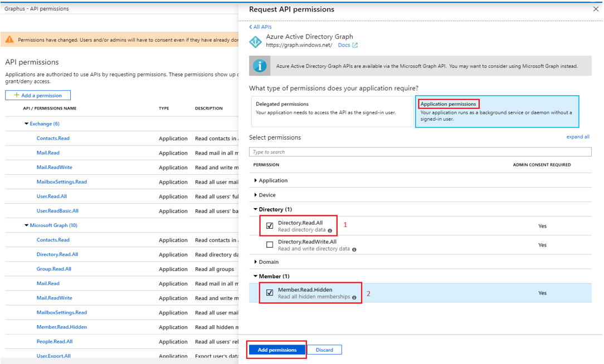Viewport: 604px width, 364px height.
Task: Click info icon beside Read all hidden memberships
Action: 354,297
